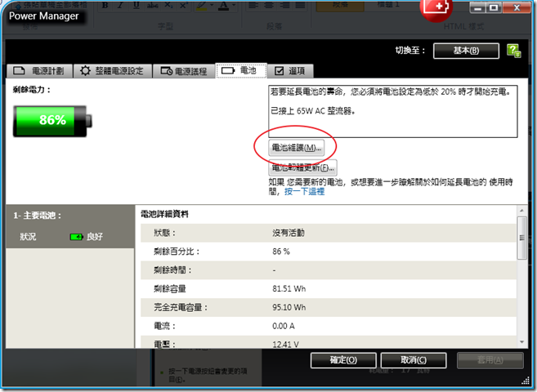The height and width of the screenshot is (392, 537).
Task: Click the 電池韌體更新(F)... button
Action: click(302, 167)
